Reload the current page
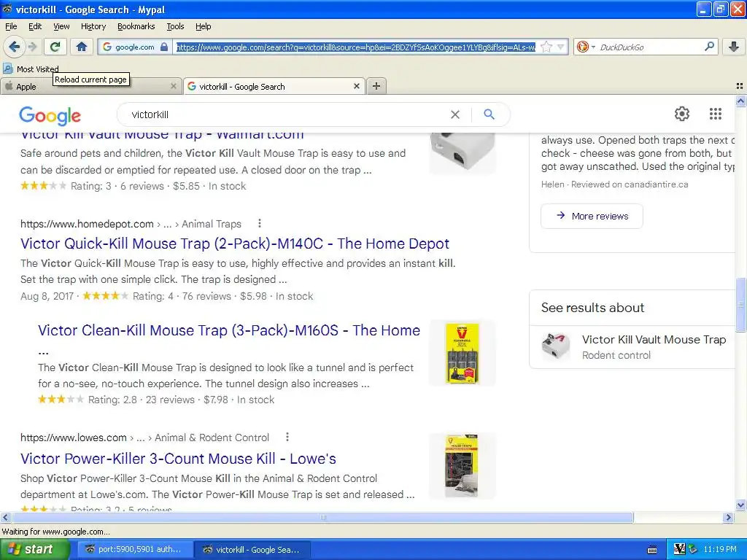This screenshot has width=747, height=560. 55,47
